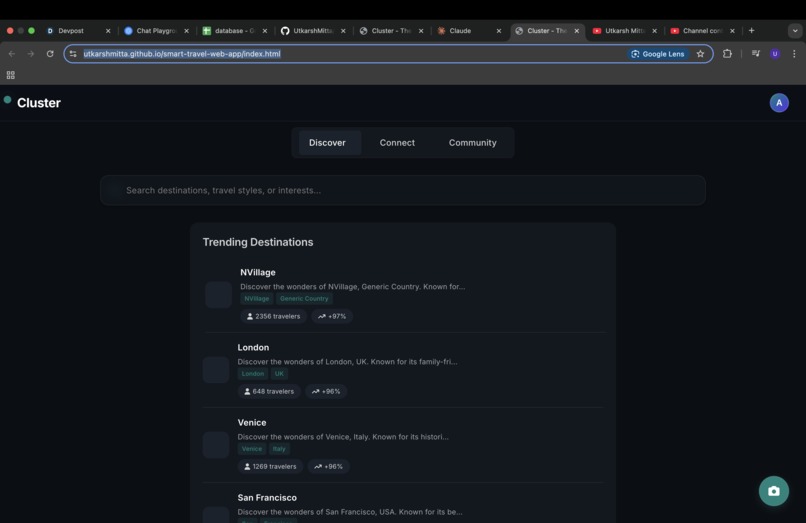Click the London tag chip
This screenshot has width=806, height=523.
253,374
